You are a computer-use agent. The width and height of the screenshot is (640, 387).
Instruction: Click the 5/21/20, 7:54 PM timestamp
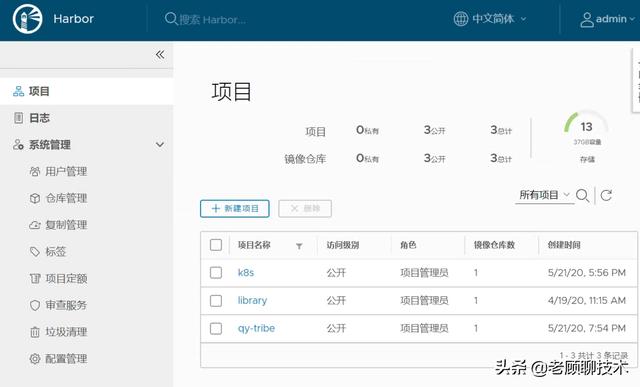[x=587, y=328]
